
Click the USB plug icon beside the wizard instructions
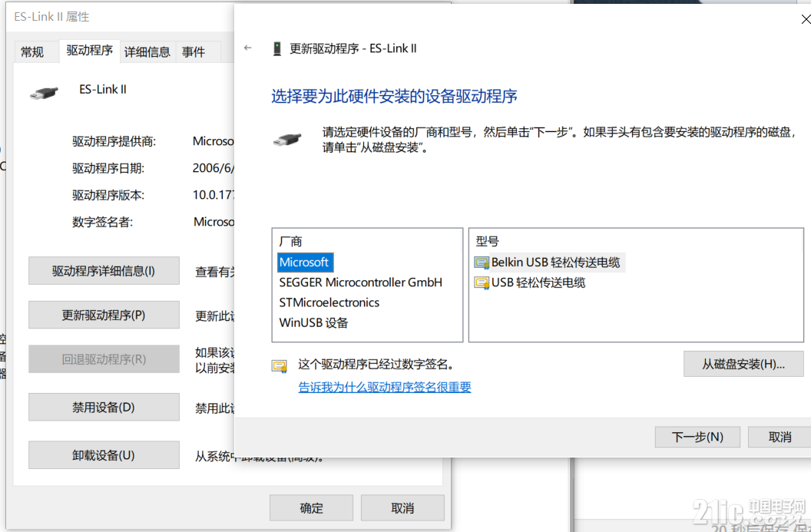[287, 140]
